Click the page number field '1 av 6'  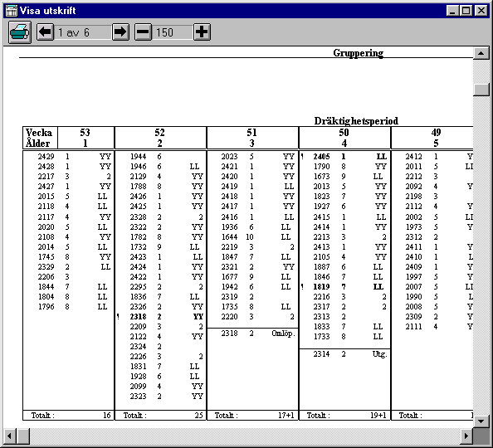tap(83, 32)
